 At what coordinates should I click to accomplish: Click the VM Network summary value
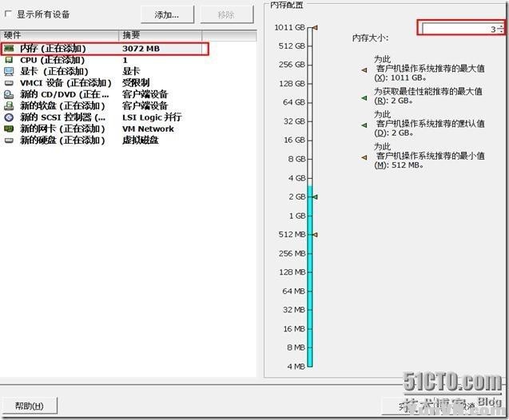[x=148, y=129]
